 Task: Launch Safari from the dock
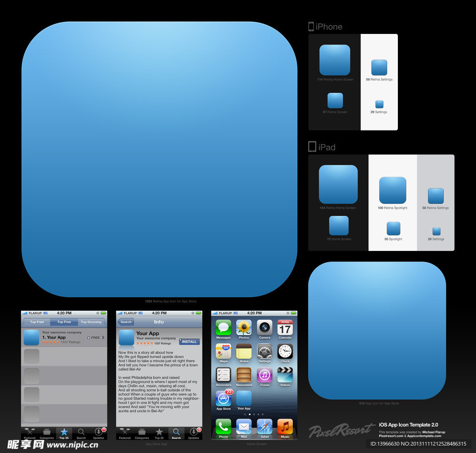(x=264, y=427)
